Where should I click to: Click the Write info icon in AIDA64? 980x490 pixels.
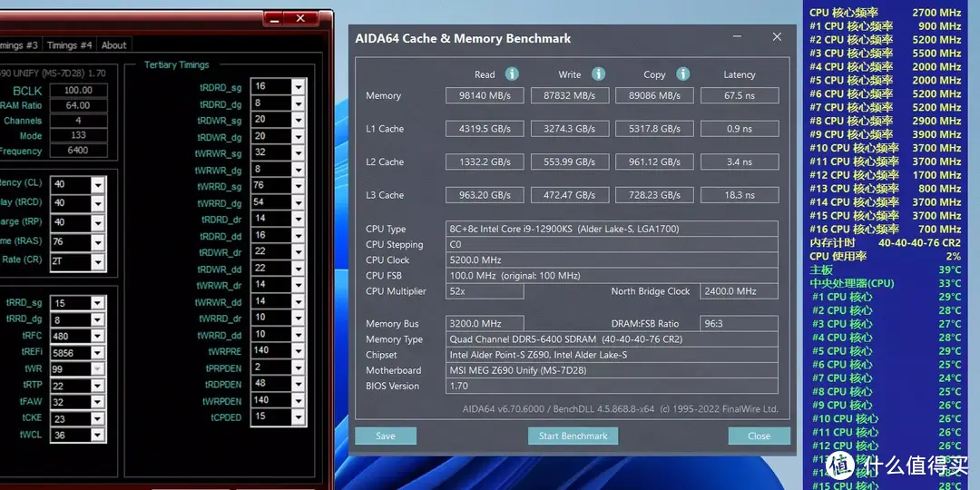coord(598,73)
